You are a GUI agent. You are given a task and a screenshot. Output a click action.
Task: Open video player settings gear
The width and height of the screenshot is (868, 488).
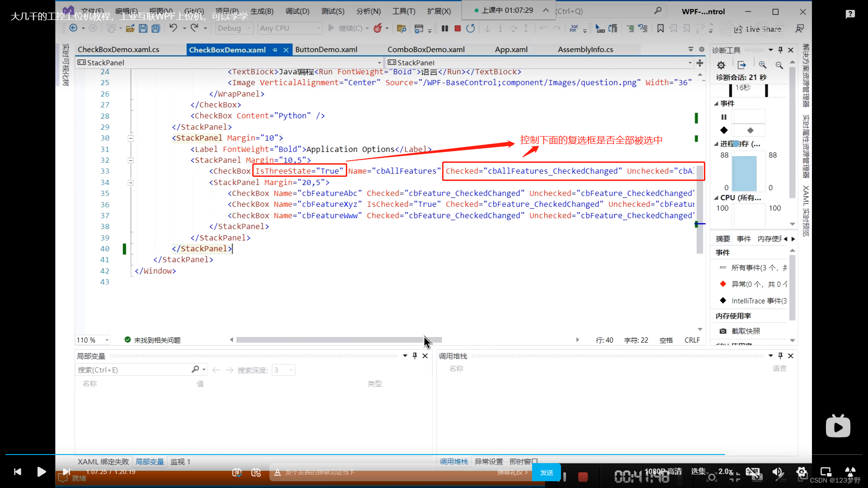[x=802, y=472]
